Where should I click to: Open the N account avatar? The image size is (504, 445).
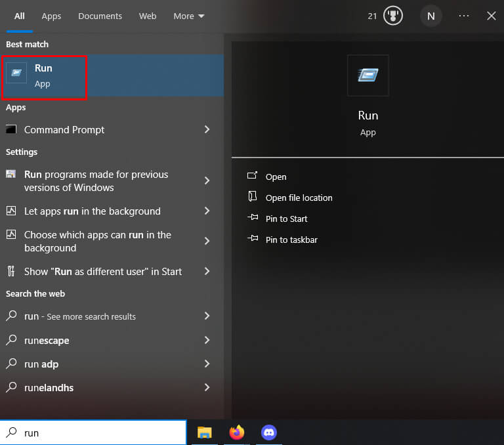tap(430, 16)
